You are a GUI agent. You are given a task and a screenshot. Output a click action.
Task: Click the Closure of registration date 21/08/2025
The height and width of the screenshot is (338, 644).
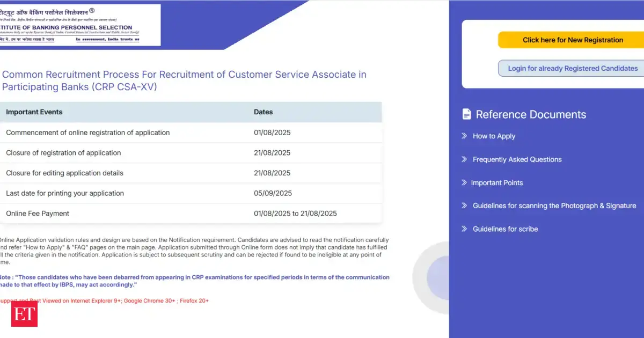272,153
